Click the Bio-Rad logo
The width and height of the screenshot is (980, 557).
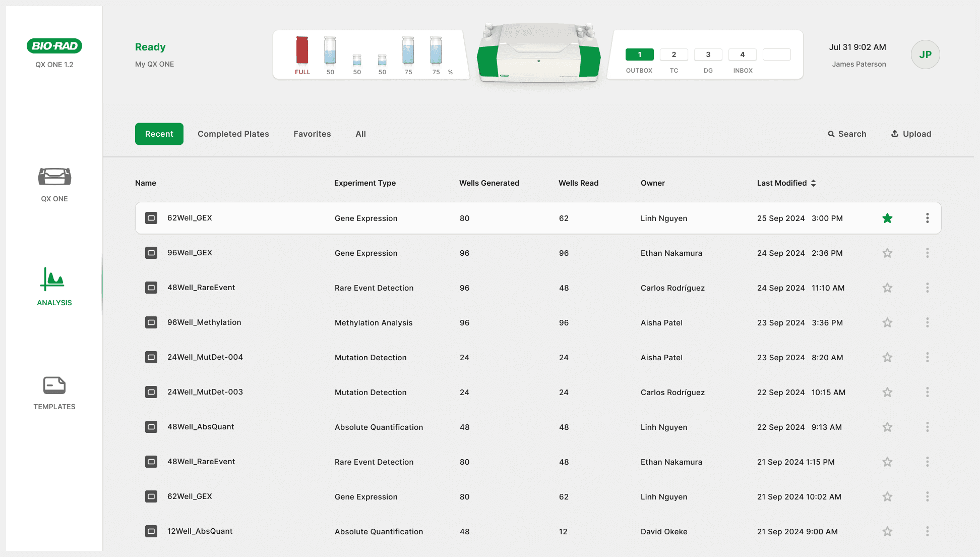tap(54, 46)
